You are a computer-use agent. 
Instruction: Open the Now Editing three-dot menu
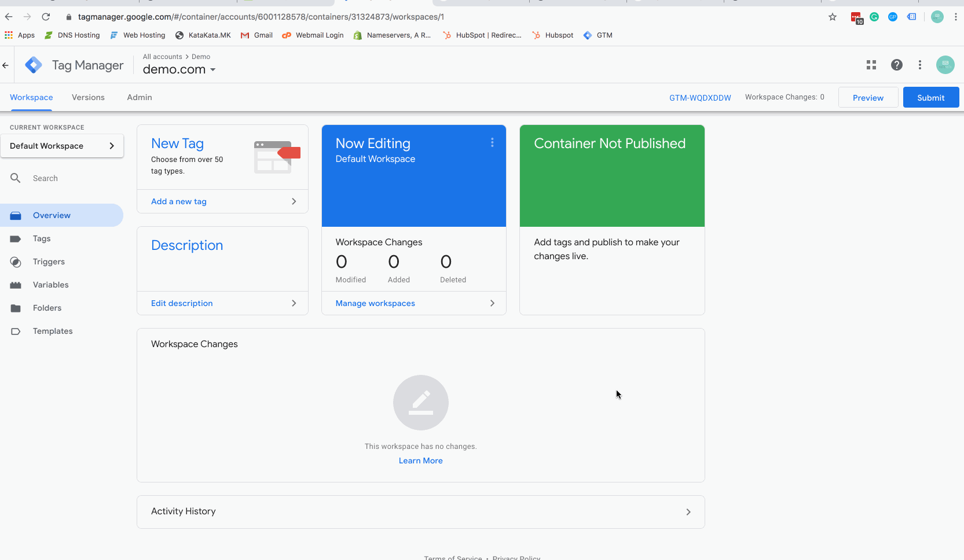[492, 143]
